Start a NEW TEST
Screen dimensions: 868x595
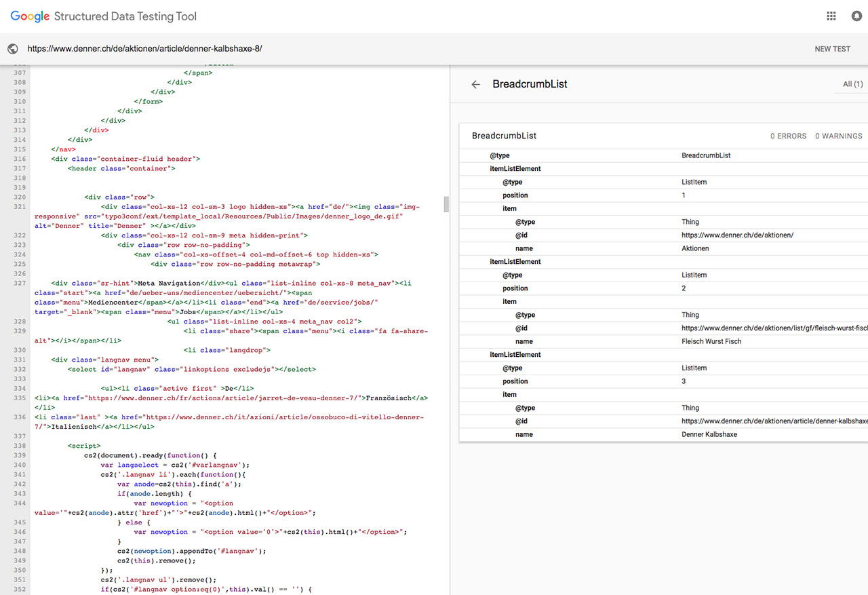pyautogui.click(x=832, y=49)
